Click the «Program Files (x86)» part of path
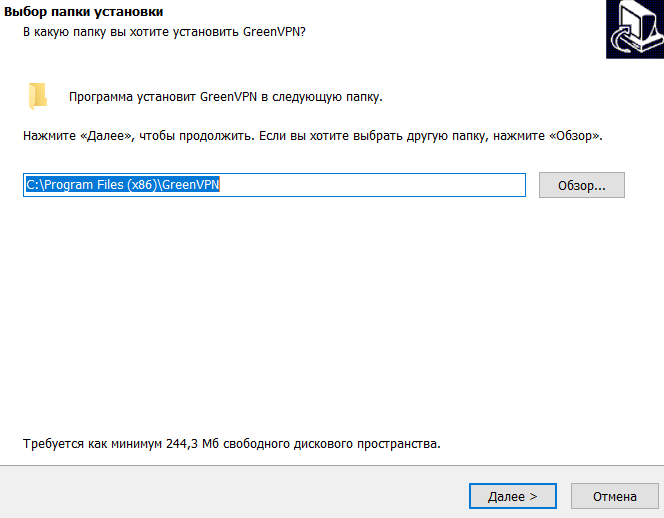664x518 pixels. click(99, 185)
